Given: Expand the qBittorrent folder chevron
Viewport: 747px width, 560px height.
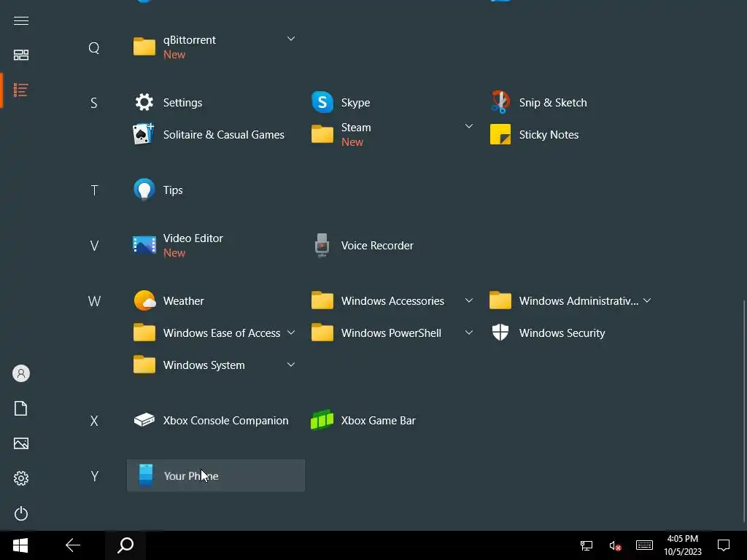Looking at the screenshot, I should coord(291,39).
